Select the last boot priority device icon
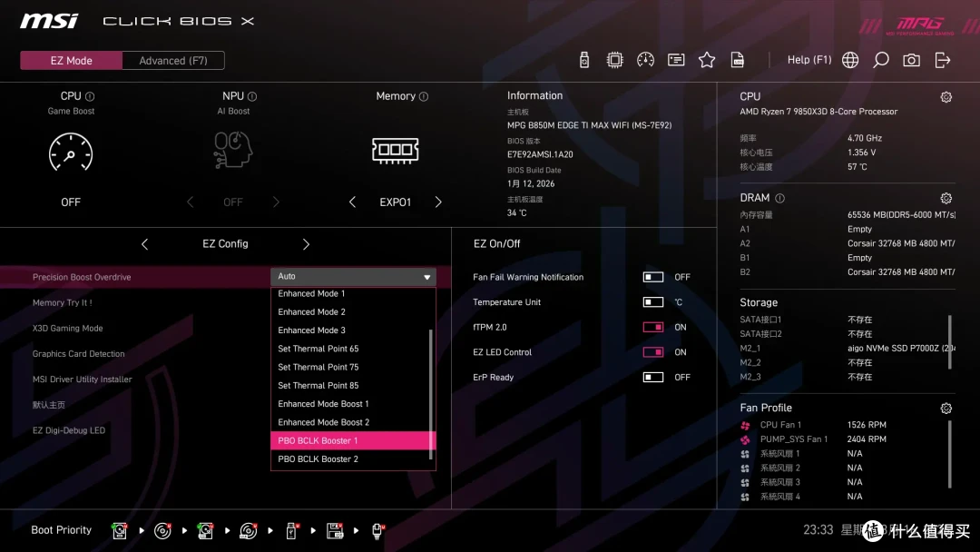The image size is (980, 552). 377,531
